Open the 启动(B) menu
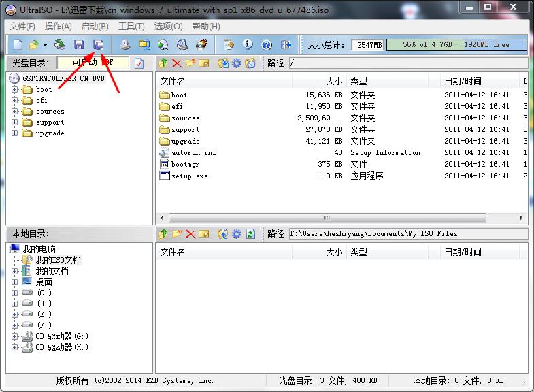This screenshot has height=392, width=534. 95,27
